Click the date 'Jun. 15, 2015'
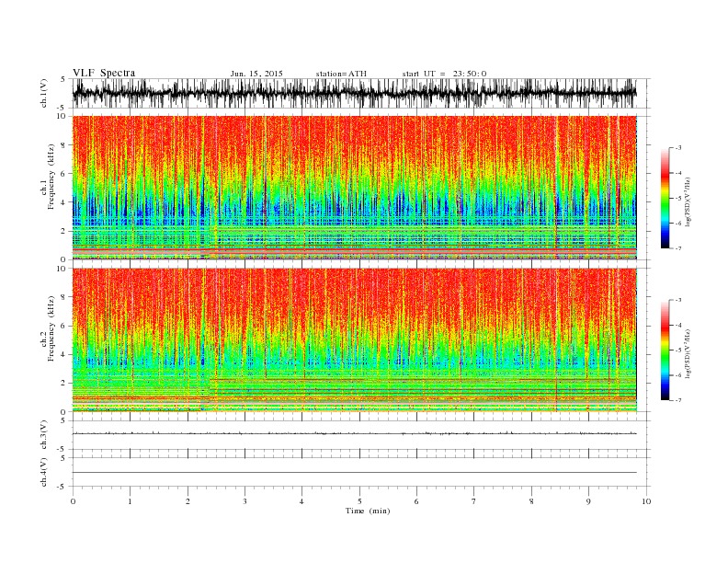The height and width of the screenshot is (563, 728). pos(256,74)
